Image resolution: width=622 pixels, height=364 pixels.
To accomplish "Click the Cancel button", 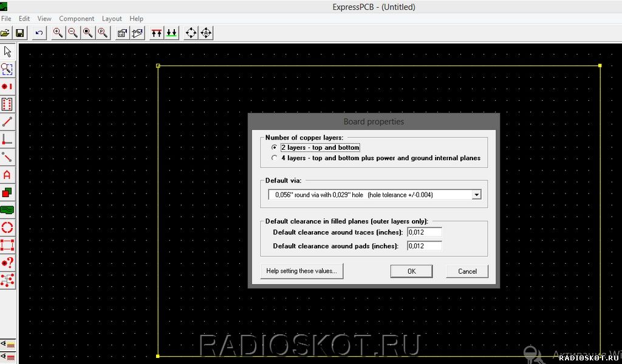I will [x=467, y=271].
